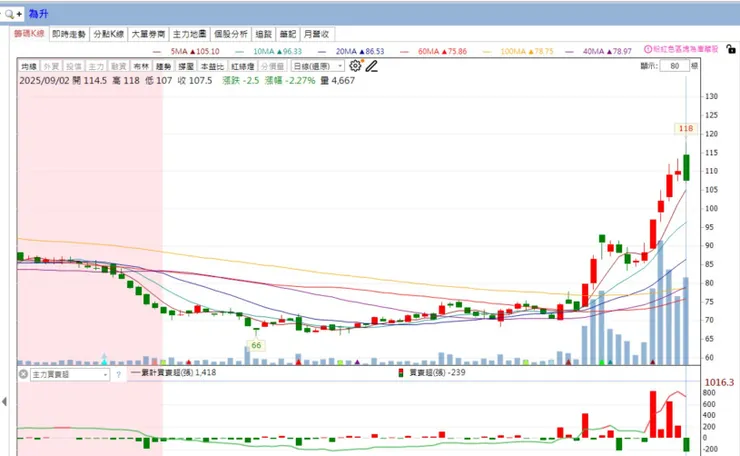
Task: Select the first K線 tab
Action: click(x=29, y=34)
